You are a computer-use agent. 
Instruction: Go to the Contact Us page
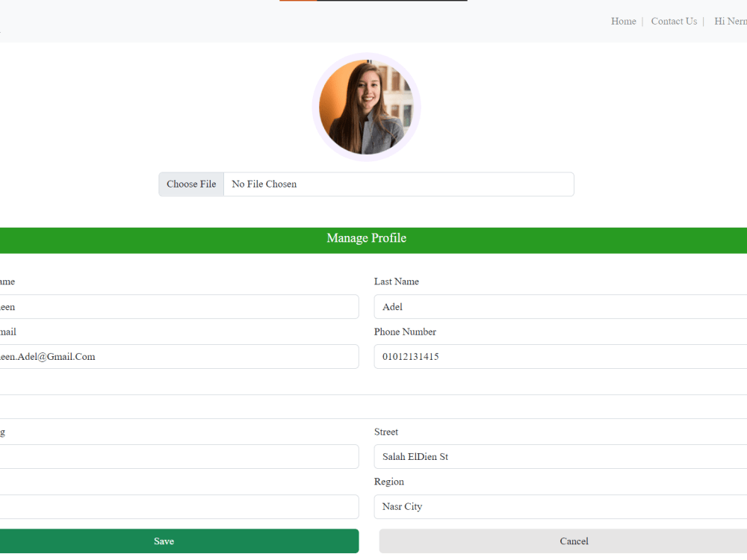(x=674, y=22)
